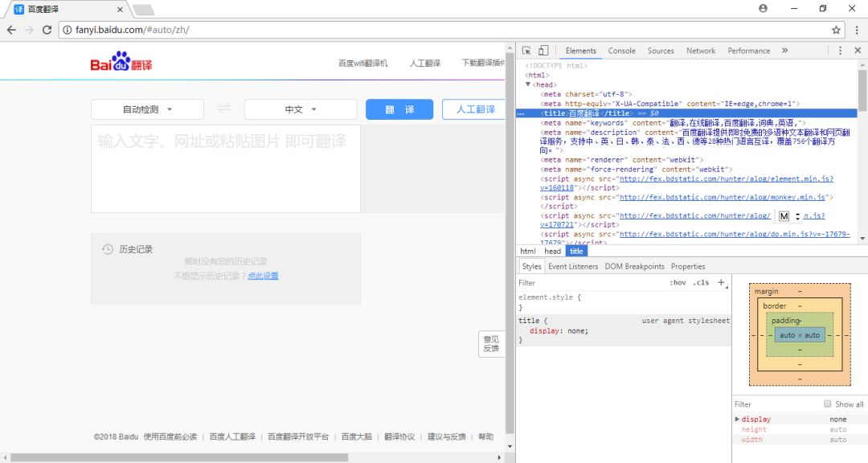Open the Properties sub-tab
The image size is (868, 463).
(x=688, y=266)
